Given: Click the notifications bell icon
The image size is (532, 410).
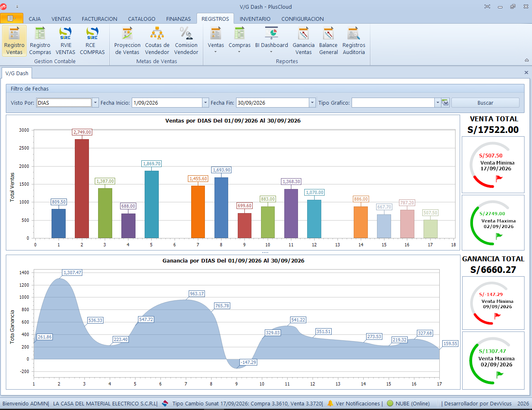Looking at the screenshot, I should point(330,403).
